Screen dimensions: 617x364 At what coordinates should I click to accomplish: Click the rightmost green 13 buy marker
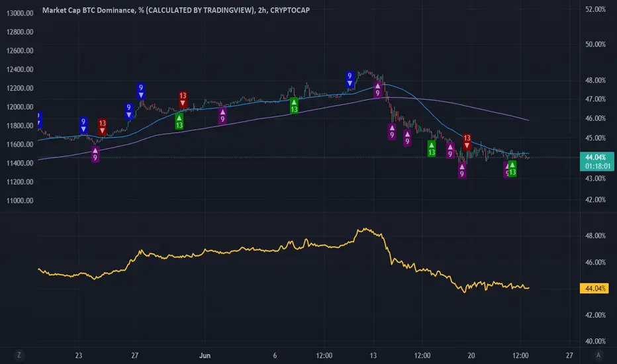point(512,169)
